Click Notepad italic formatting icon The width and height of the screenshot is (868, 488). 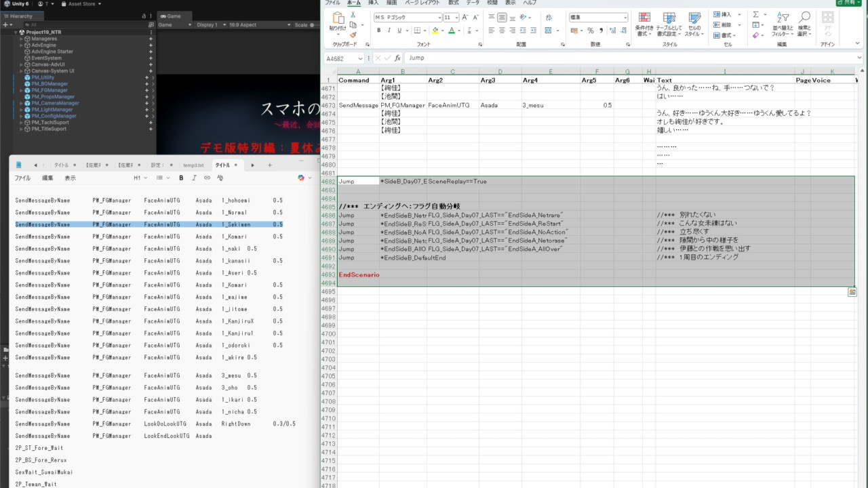[194, 178]
